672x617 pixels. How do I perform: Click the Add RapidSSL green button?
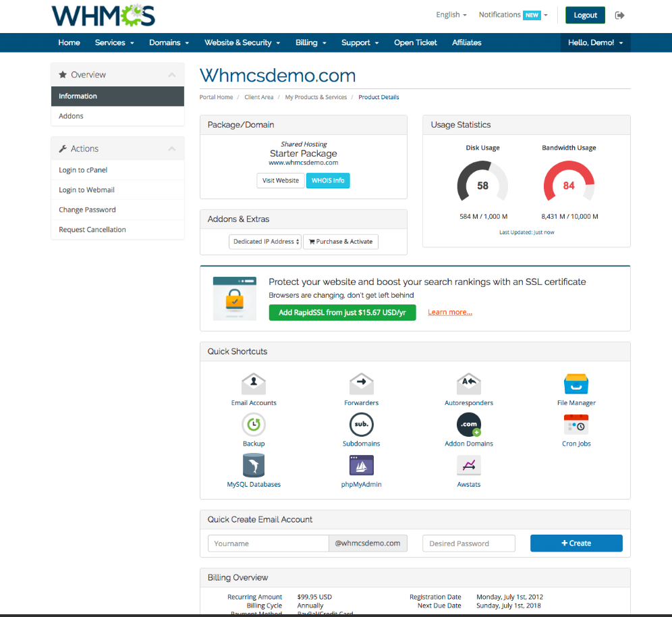pos(343,313)
